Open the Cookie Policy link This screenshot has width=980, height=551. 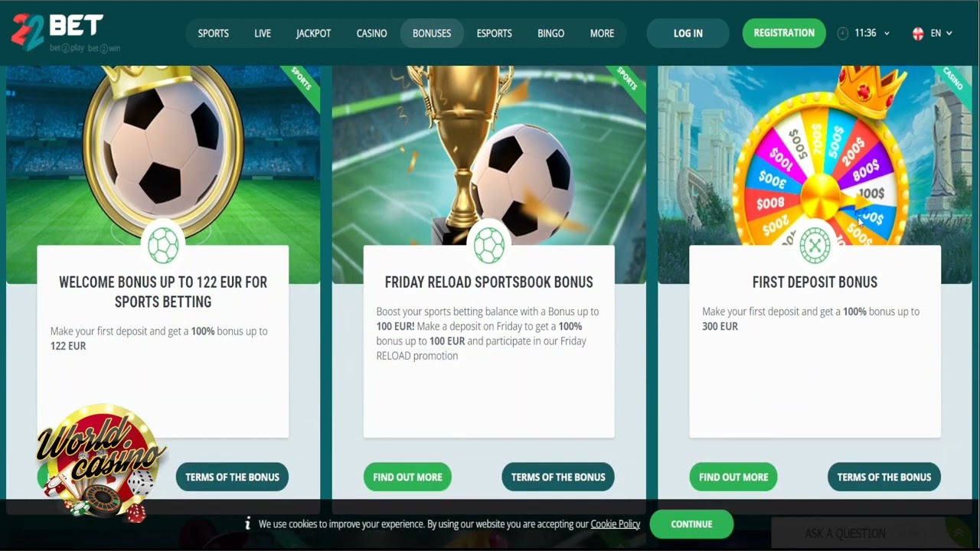coord(616,524)
